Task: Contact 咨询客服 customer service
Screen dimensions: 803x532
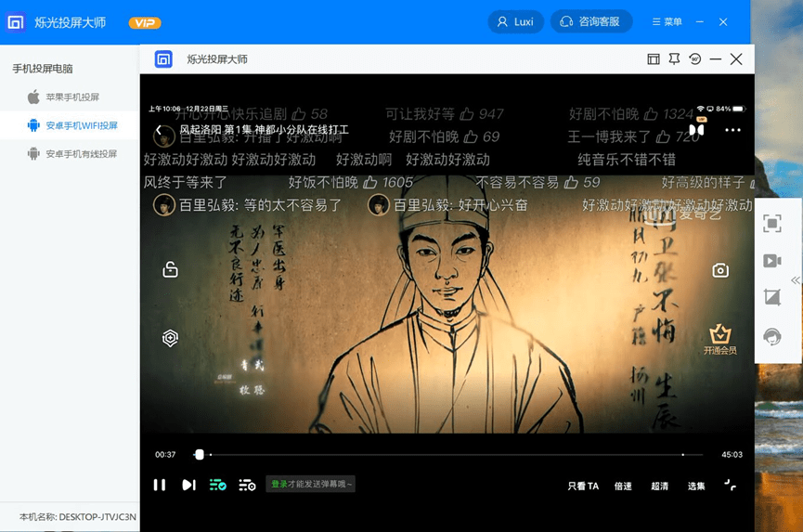Action: 591,22
